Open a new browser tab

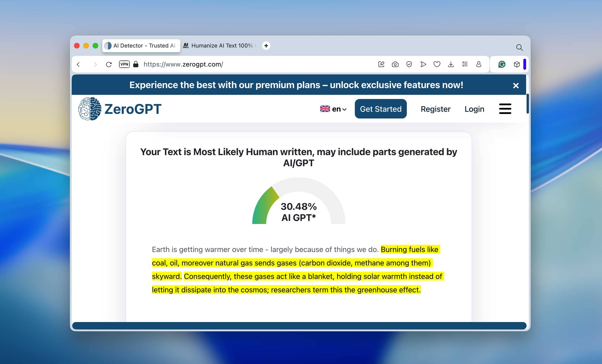click(266, 46)
